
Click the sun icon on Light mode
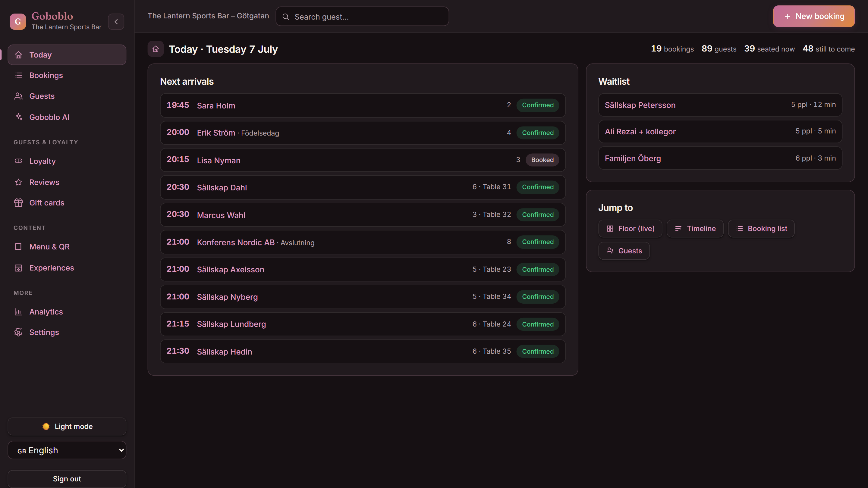[46, 426]
